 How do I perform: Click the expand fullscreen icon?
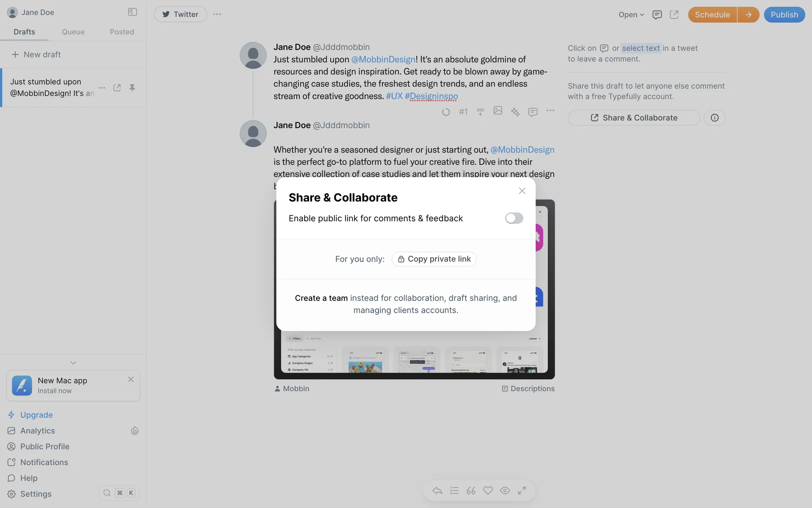522,490
